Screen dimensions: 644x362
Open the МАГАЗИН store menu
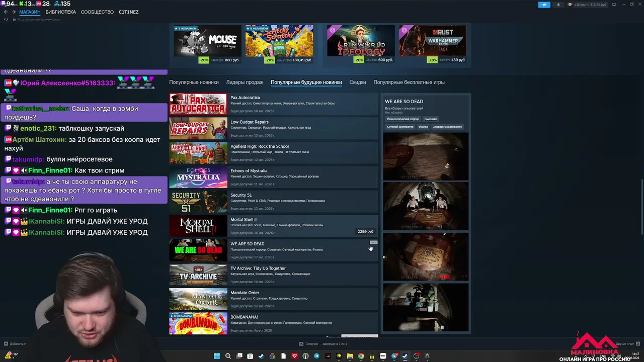click(30, 12)
